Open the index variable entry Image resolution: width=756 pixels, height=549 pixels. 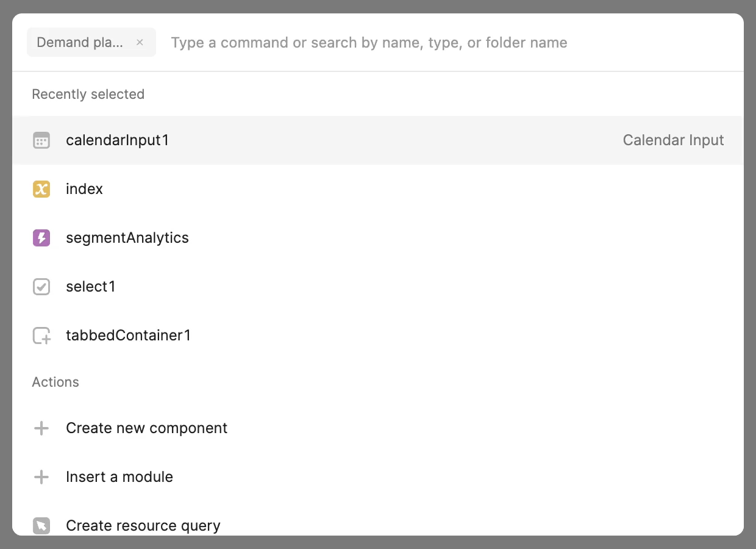84,189
